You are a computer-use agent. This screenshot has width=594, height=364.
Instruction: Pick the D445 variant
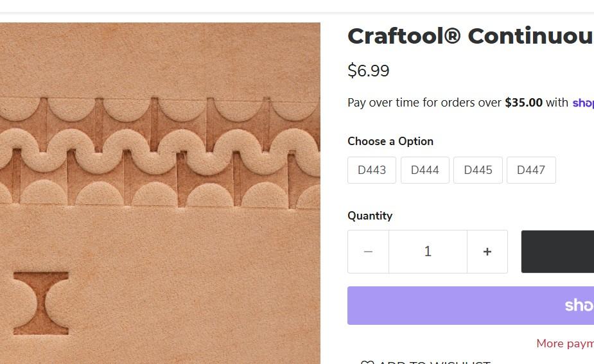point(478,170)
